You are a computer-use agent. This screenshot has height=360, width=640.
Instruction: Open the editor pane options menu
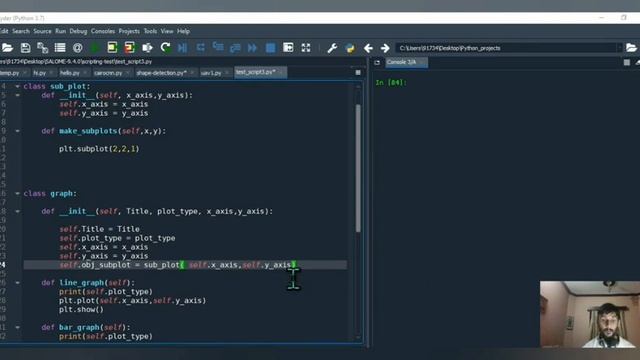pyautogui.click(x=358, y=73)
